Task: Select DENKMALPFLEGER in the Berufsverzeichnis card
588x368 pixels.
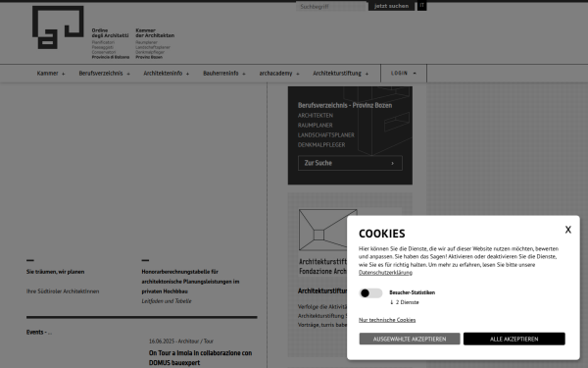Action: point(321,144)
